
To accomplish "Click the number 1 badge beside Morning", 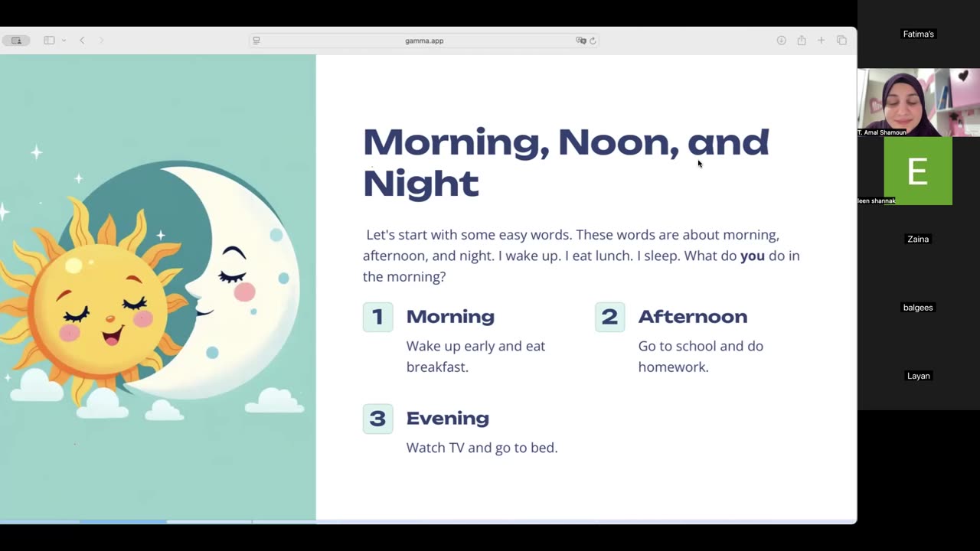I will [x=377, y=317].
